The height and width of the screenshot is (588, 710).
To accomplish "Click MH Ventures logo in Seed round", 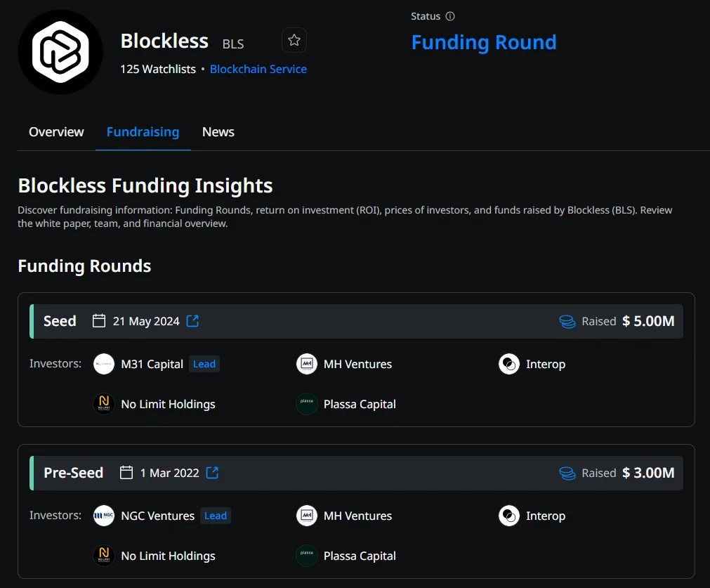I will (307, 364).
